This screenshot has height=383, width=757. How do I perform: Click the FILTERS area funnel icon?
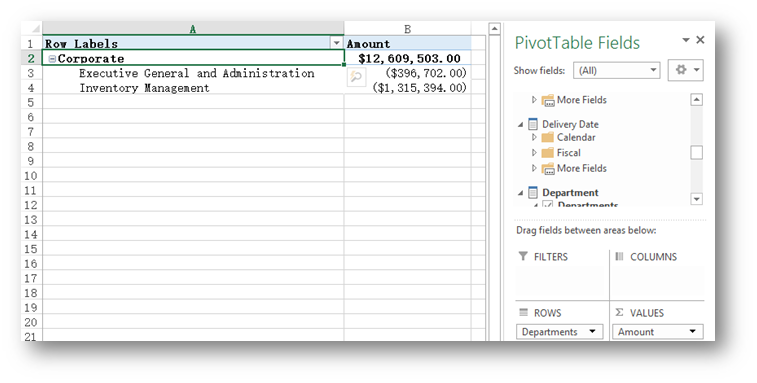click(x=523, y=256)
